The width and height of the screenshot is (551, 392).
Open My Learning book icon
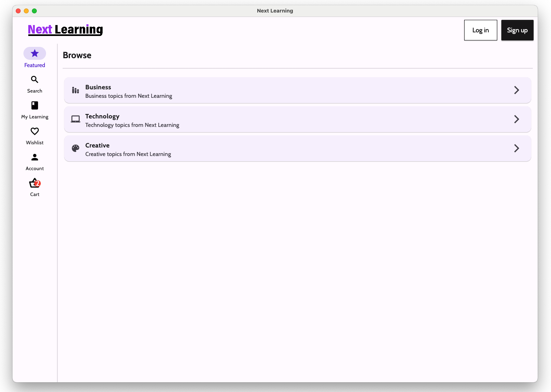(35, 105)
